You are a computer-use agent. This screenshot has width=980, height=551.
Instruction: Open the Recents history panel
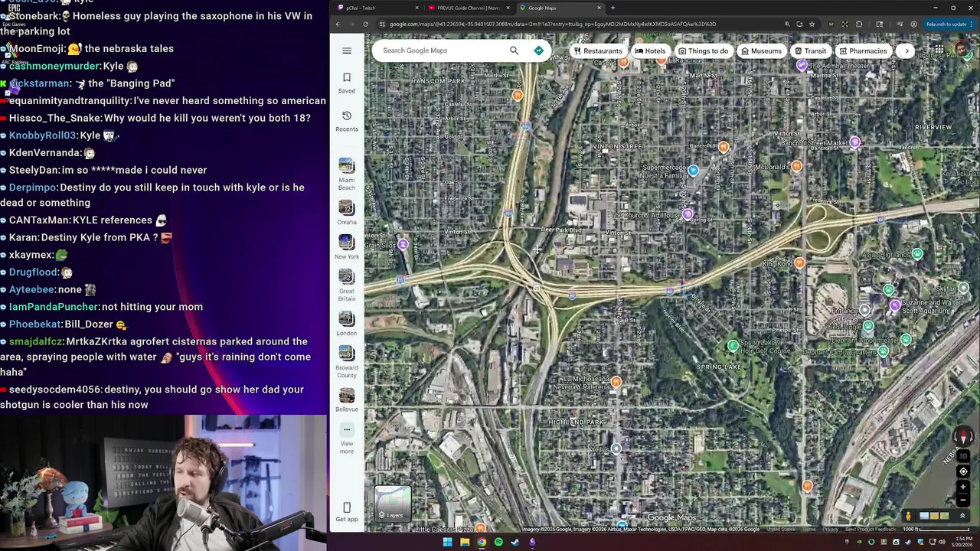[x=347, y=121]
